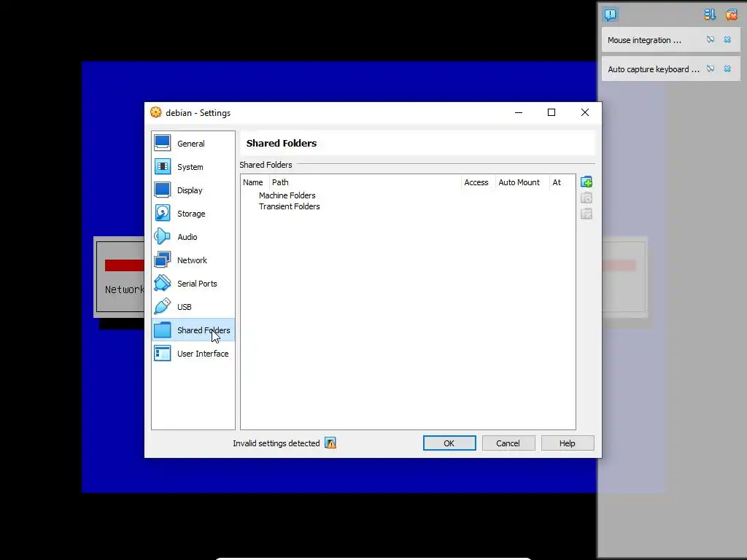747x560 pixels.
Task: Click the Path column header
Action: (x=365, y=182)
